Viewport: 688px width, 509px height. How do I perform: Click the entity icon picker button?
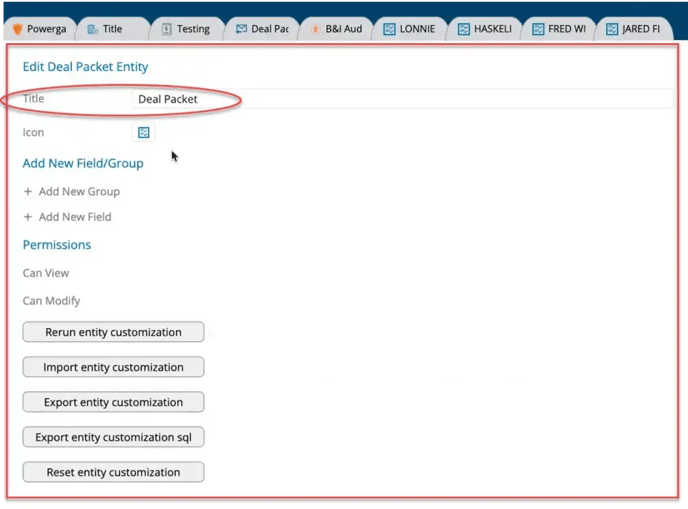click(x=144, y=132)
